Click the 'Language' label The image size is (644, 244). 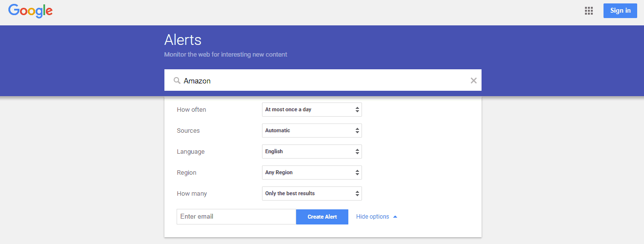click(x=191, y=152)
